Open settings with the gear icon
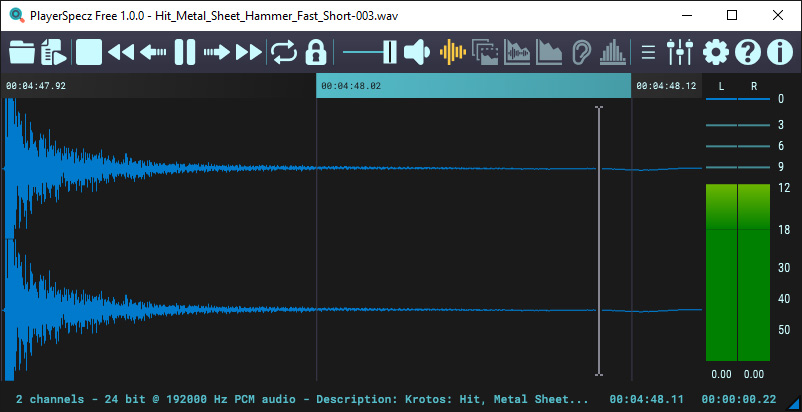Screen dimensions: 802x412 tap(716, 51)
